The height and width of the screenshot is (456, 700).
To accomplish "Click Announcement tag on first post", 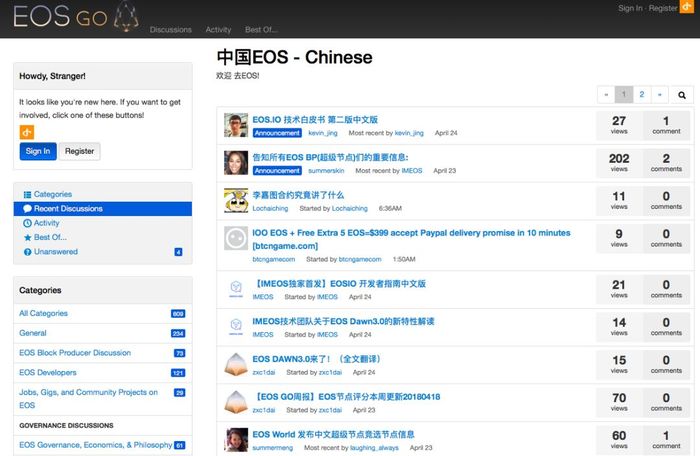I will point(277,133).
